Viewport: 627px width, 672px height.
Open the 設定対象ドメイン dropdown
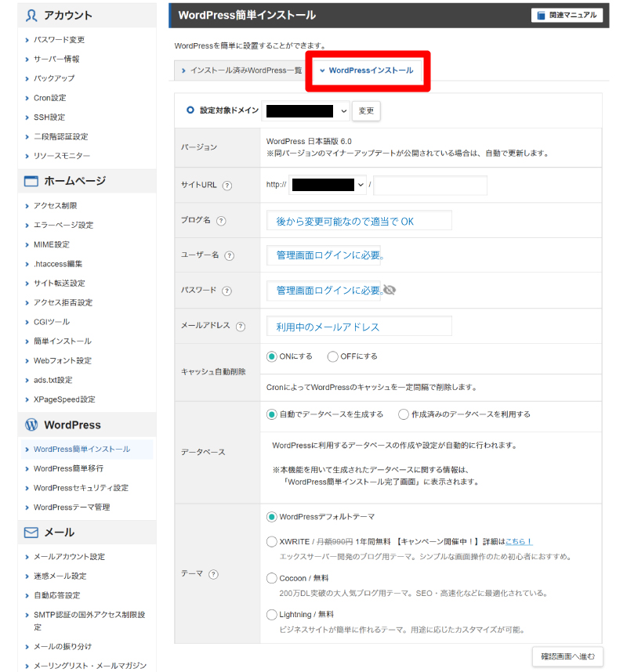point(306,111)
